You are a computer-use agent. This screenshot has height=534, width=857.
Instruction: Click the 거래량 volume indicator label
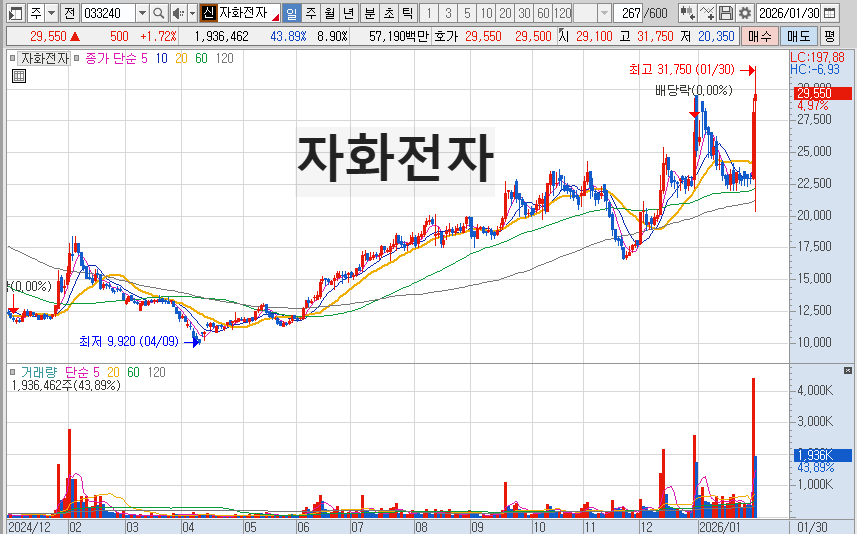pos(39,372)
